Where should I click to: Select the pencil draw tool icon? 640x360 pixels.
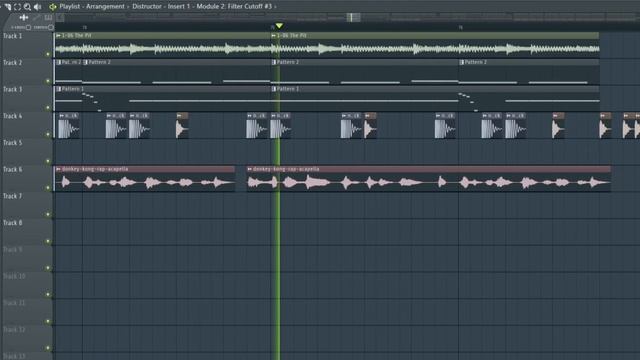36,18
